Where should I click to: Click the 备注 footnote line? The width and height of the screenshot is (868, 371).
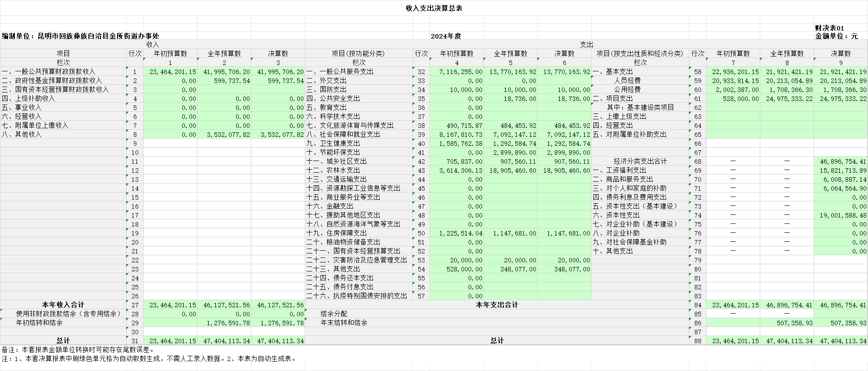pyautogui.click(x=79, y=349)
